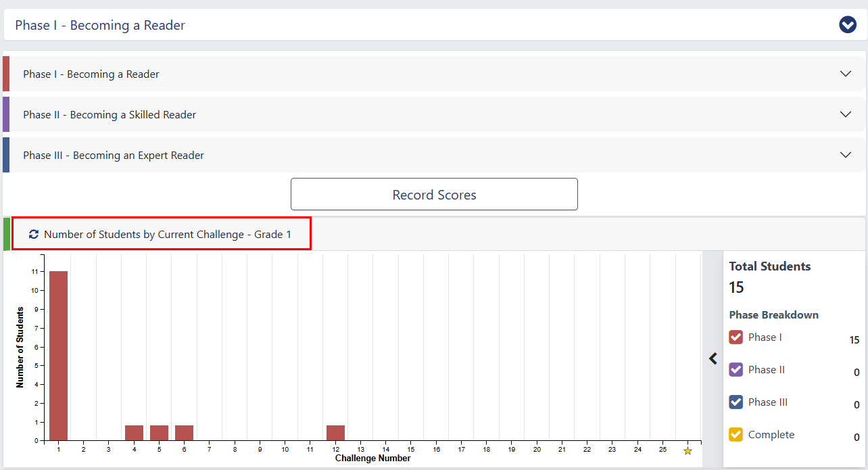Uncheck the Phase III checkbox

pos(736,402)
